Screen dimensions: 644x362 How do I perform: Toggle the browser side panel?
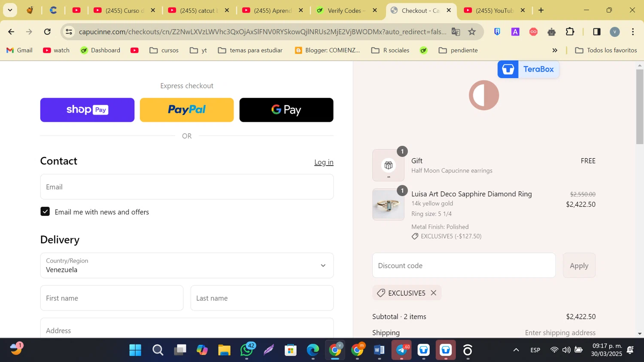[x=596, y=32]
